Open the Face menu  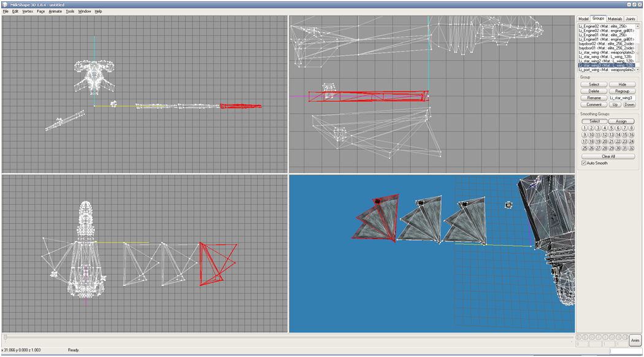click(40, 12)
